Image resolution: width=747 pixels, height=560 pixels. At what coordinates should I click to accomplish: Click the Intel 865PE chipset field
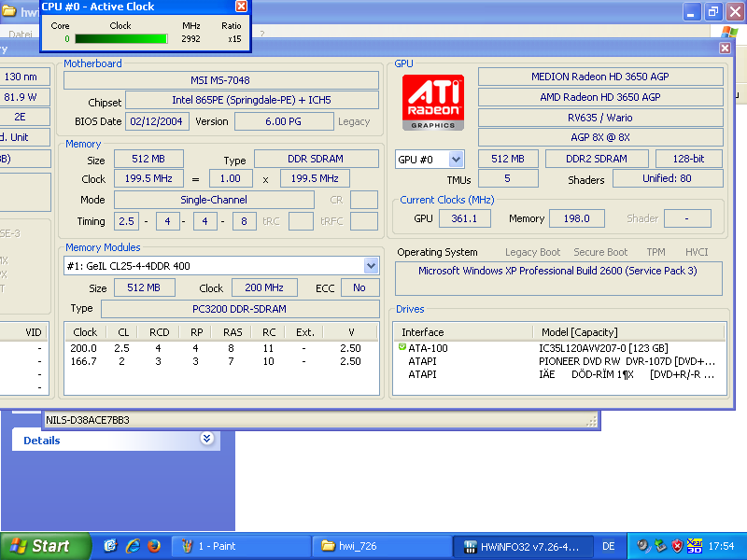point(251,100)
